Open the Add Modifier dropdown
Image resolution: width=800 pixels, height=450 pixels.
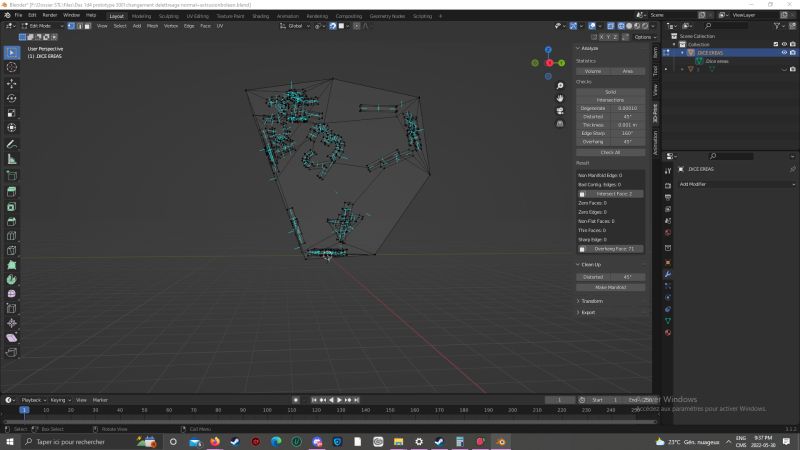[x=736, y=184]
